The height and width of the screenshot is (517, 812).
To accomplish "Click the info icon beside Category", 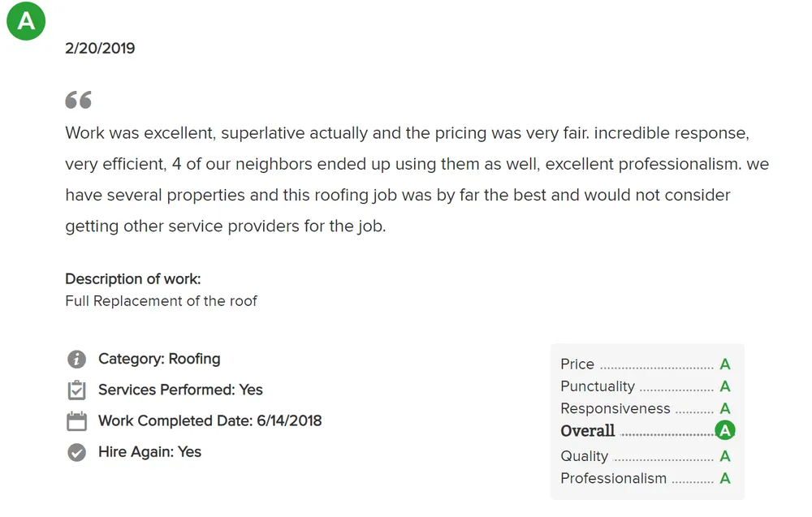I will pyautogui.click(x=76, y=360).
